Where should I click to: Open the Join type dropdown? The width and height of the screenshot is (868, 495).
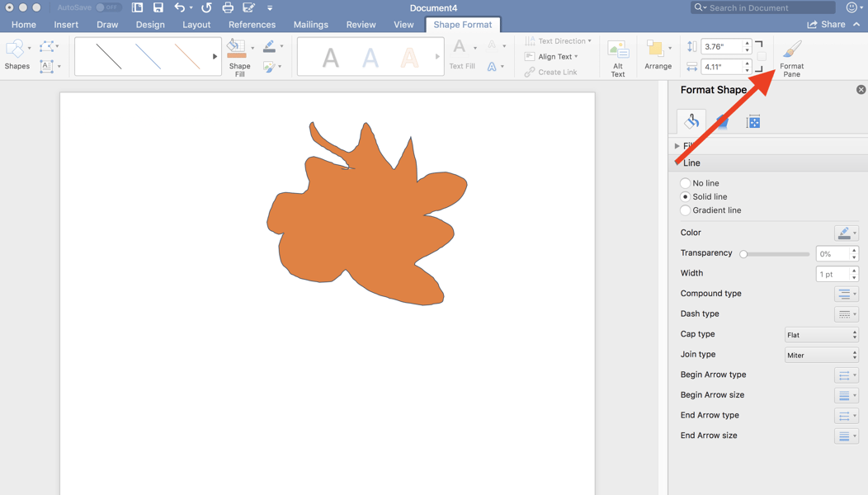[x=821, y=354]
